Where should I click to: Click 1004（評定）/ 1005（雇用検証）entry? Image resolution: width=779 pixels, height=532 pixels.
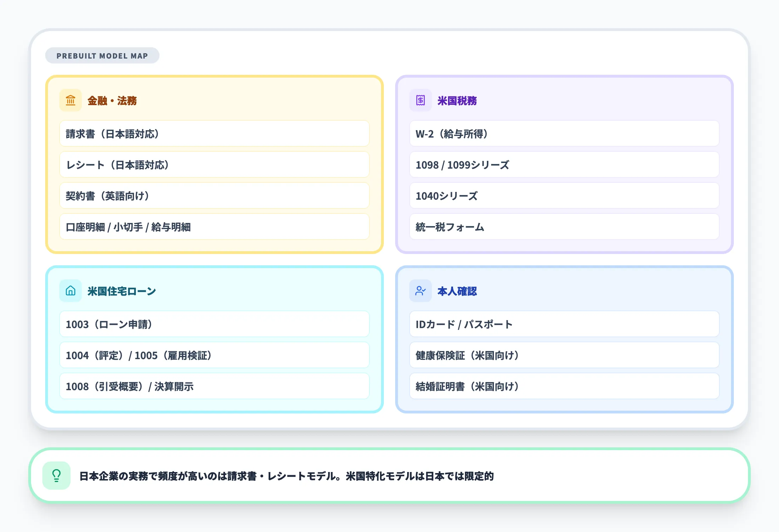click(215, 355)
